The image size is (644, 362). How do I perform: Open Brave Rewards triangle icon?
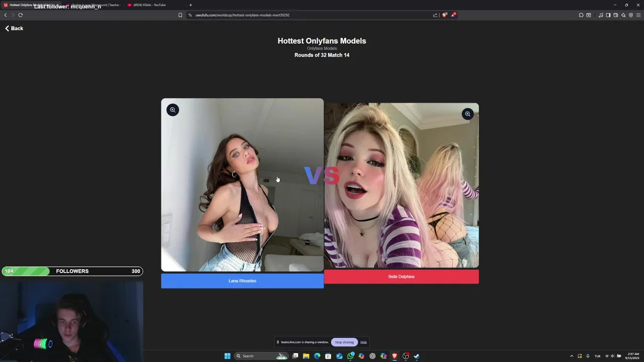point(453,15)
